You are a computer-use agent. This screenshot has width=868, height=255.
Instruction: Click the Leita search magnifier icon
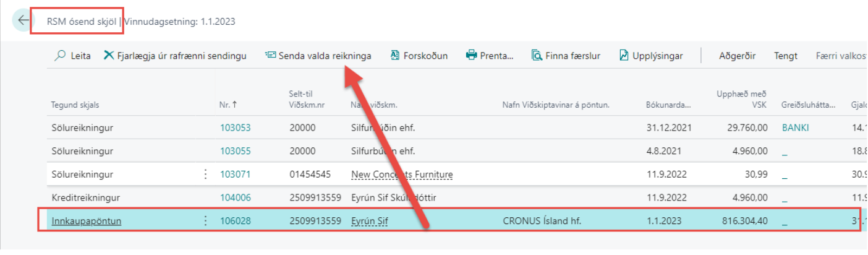[60, 56]
